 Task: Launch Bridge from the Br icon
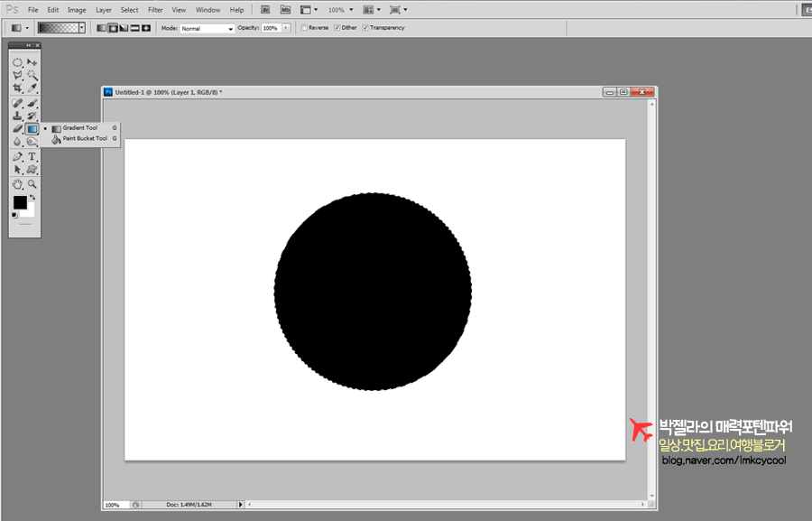click(x=265, y=10)
